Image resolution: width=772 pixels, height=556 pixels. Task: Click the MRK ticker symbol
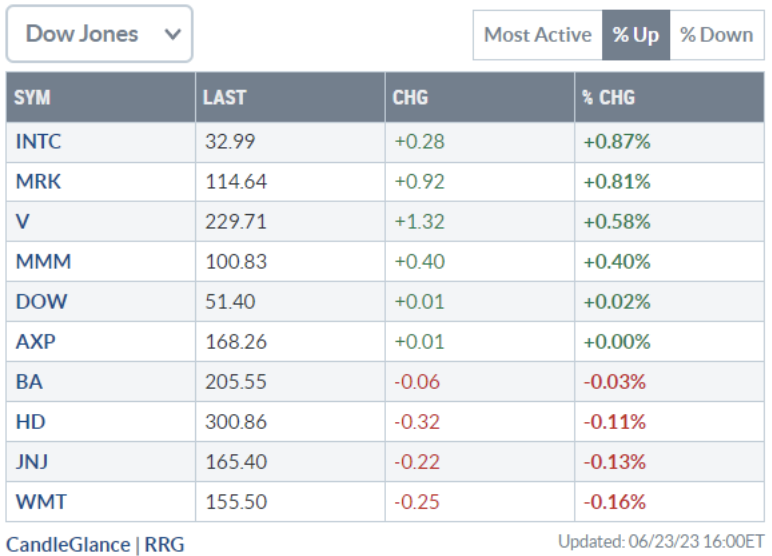38,182
